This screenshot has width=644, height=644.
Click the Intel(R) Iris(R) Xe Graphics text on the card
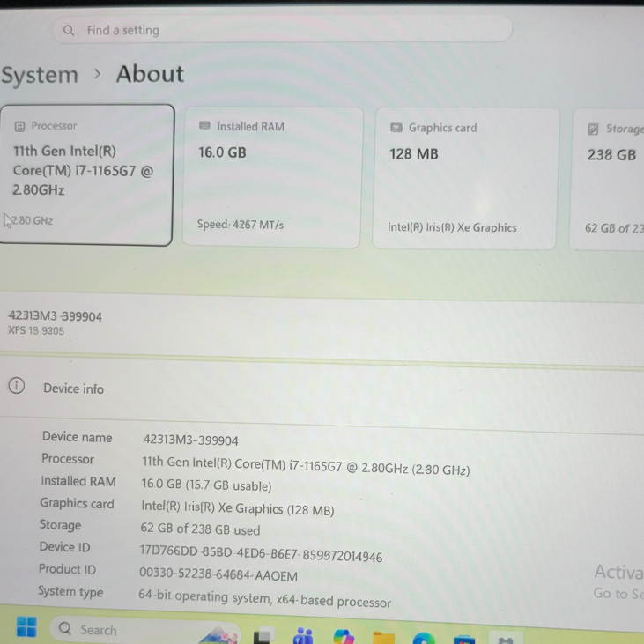click(x=452, y=227)
